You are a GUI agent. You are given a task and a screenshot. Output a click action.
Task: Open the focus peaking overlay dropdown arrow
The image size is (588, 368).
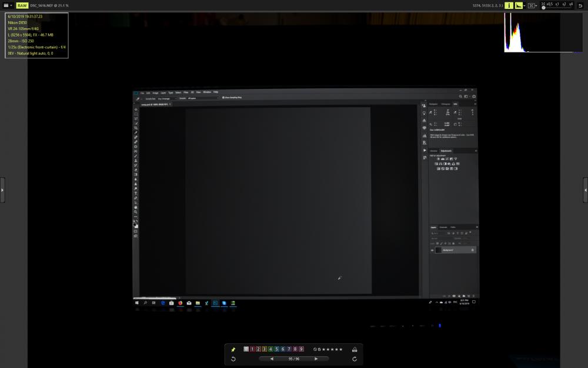536,6
